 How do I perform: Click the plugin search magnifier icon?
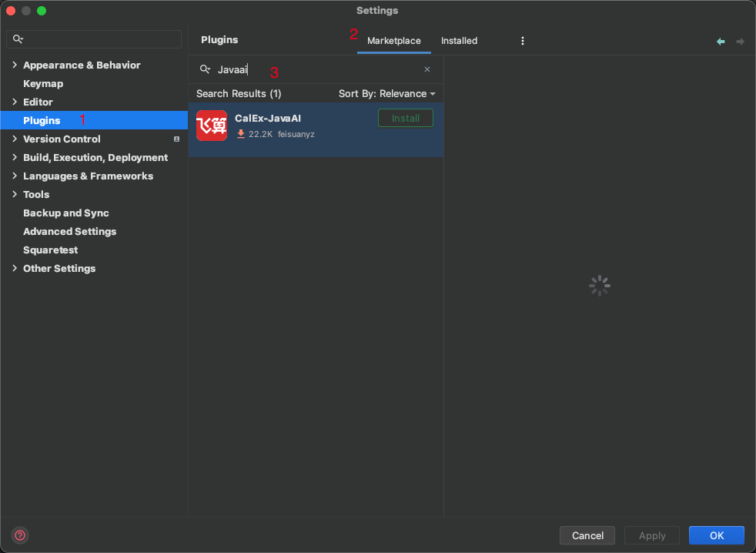205,69
